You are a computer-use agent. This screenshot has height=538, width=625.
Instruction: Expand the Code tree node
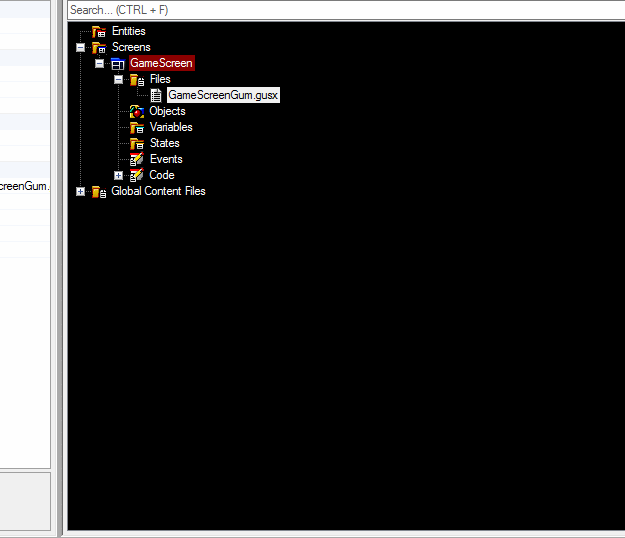pyautogui.click(x=118, y=176)
